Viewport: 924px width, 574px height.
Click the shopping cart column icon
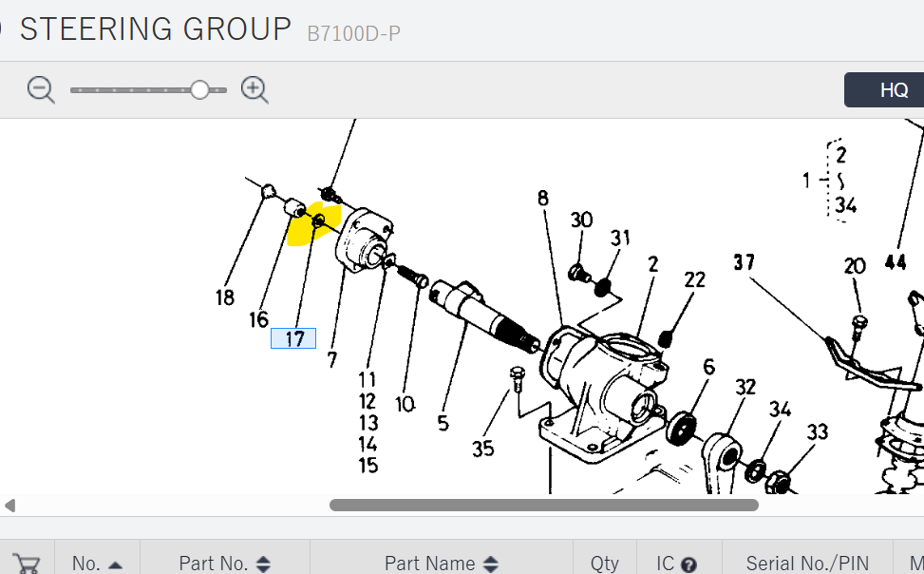(x=27, y=563)
